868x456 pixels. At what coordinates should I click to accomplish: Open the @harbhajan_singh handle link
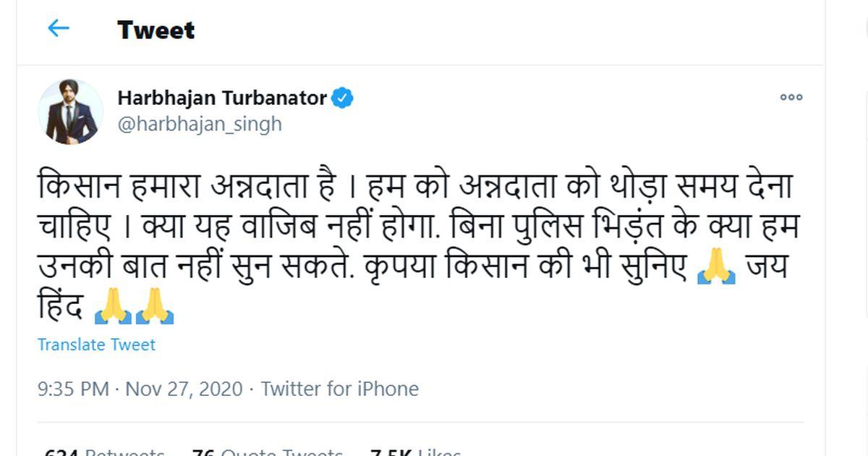click(199, 124)
